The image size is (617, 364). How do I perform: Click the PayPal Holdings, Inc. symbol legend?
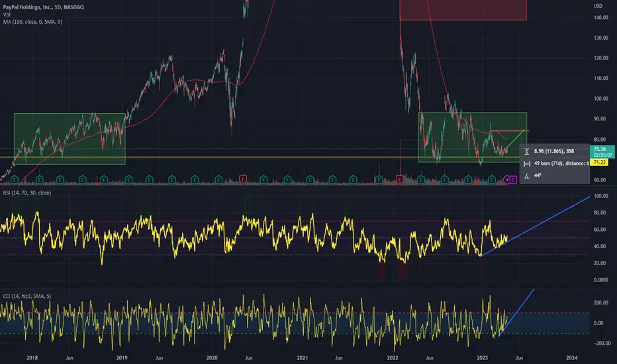(43, 7)
